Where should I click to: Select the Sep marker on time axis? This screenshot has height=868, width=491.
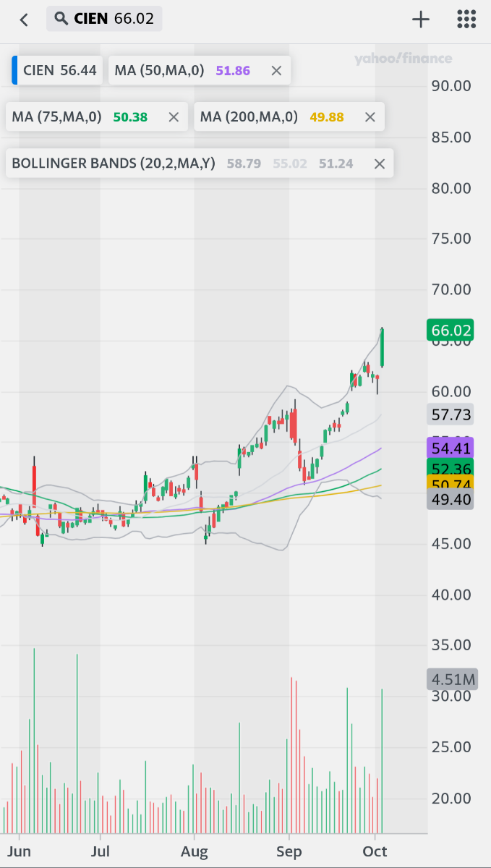coord(289,851)
